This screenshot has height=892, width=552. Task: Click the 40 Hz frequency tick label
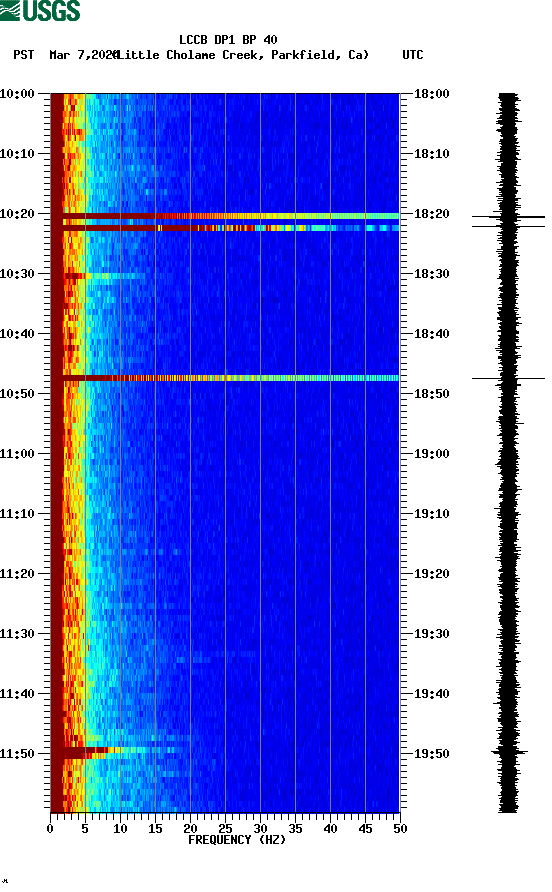coord(331,829)
